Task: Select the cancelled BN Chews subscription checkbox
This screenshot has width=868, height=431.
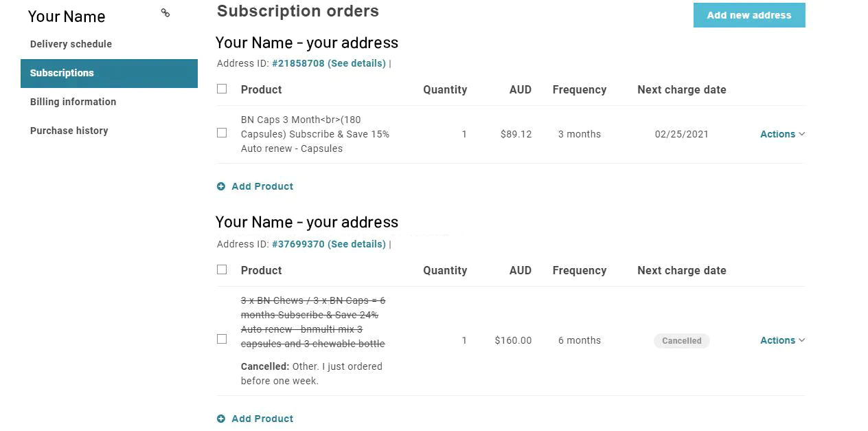Action: coord(222,339)
